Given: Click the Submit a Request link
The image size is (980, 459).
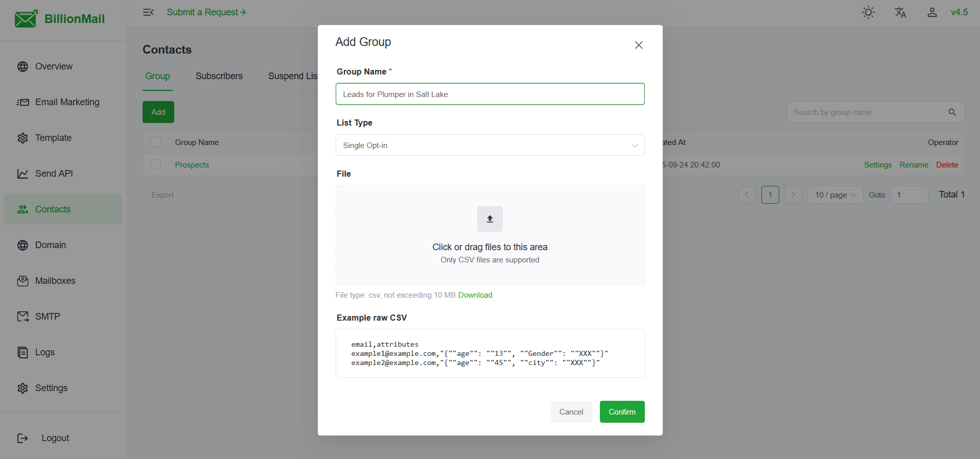Looking at the screenshot, I should pos(206,12).
